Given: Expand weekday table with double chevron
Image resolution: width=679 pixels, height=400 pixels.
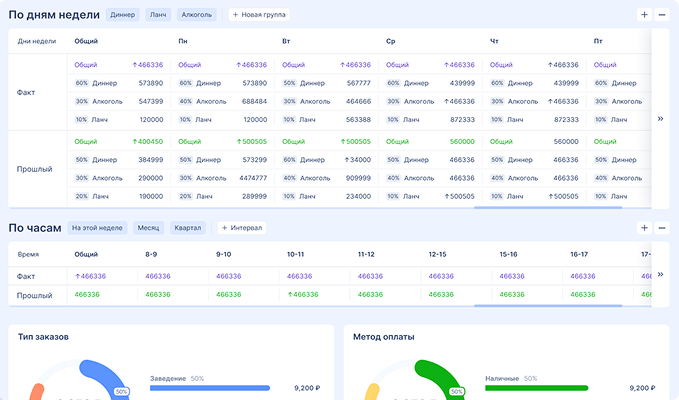Looking at the screenshot, I should [660, 118].
